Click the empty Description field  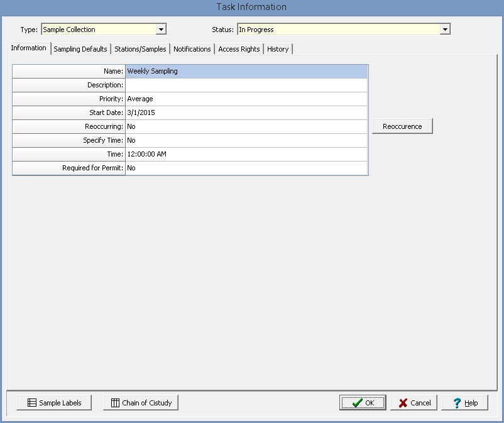click(246, 85)
